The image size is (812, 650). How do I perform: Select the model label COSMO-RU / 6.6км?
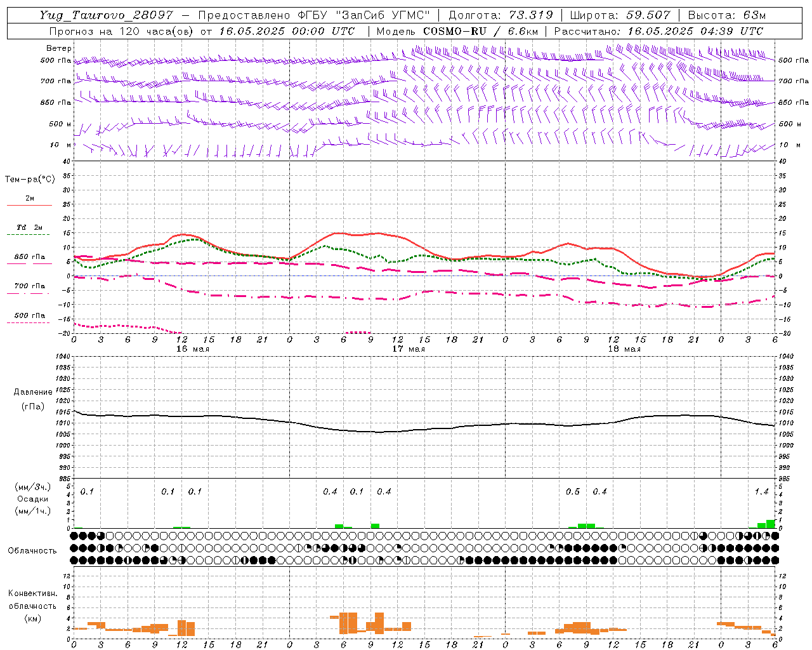pos(481,31)
